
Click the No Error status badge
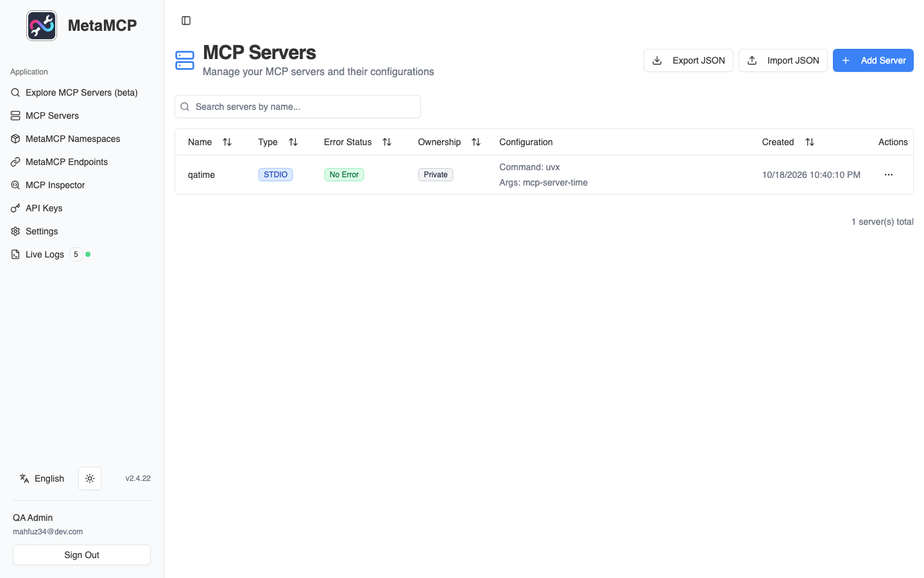click(x=344, y=175)
